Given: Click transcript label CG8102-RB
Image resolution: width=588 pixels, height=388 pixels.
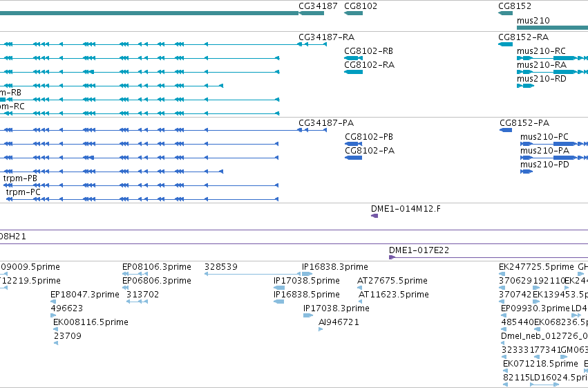Looking at the screenshot, I should (368, 51).
